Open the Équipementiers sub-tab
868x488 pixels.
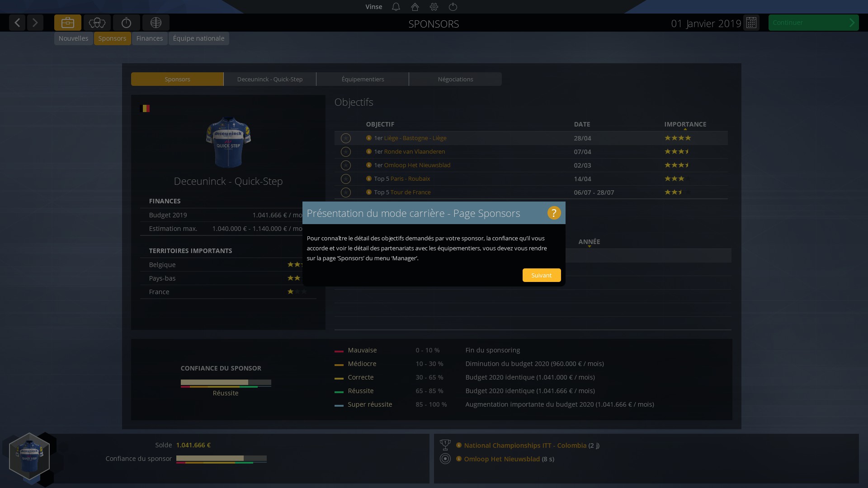(363, 79)
